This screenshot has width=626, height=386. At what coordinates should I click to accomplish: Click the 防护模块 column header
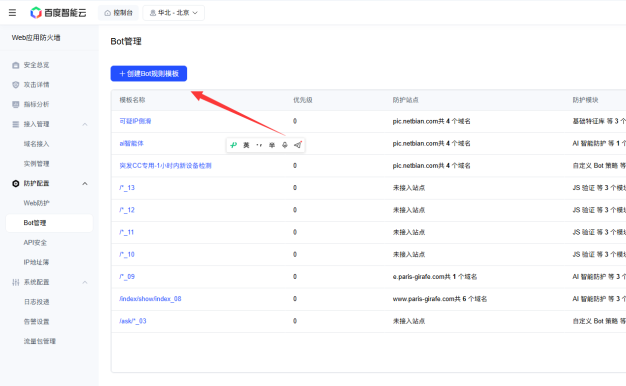coord(585,100)
